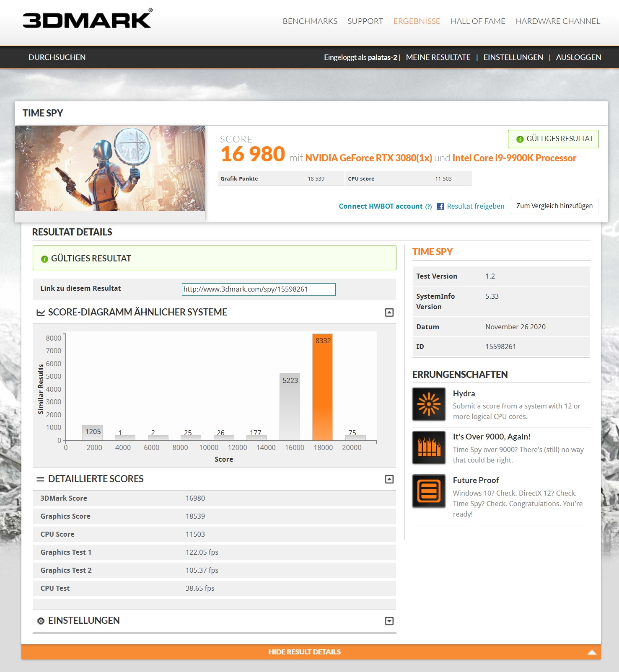Click the orange 8332 chart bar
Screen dimensions: 619x672
[x=322, y=387]
